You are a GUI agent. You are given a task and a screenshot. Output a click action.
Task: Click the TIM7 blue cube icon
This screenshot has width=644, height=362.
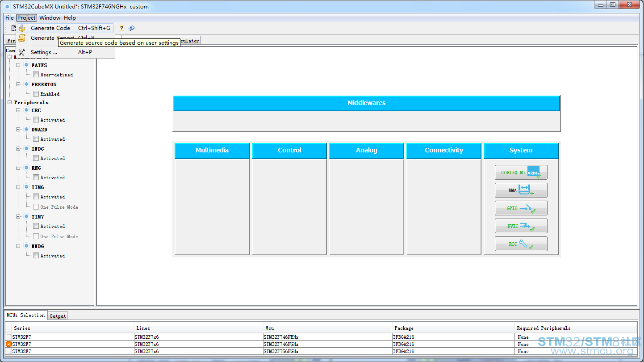[x=26, y=217]
